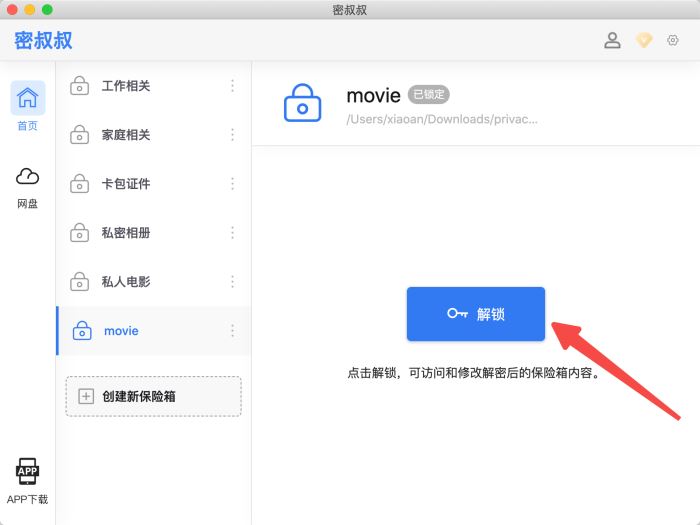Minimize the window with yellow button

tap(29, 9)
